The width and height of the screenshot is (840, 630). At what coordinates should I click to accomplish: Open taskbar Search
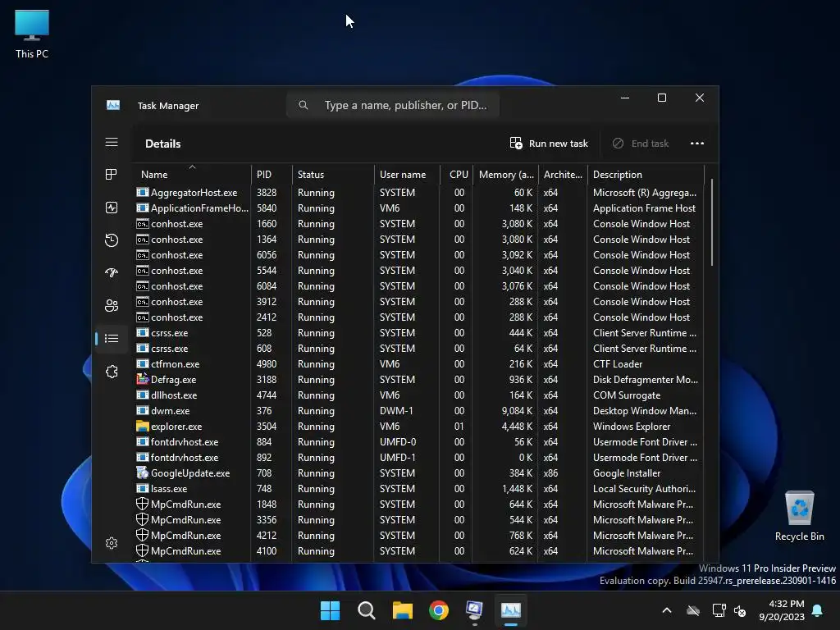pyautogui.click(x=367, y=610)
